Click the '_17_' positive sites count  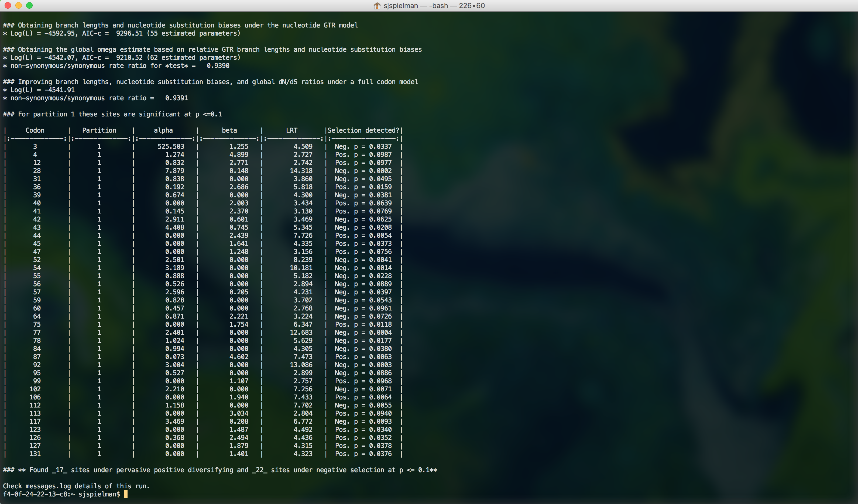point(60,470)
